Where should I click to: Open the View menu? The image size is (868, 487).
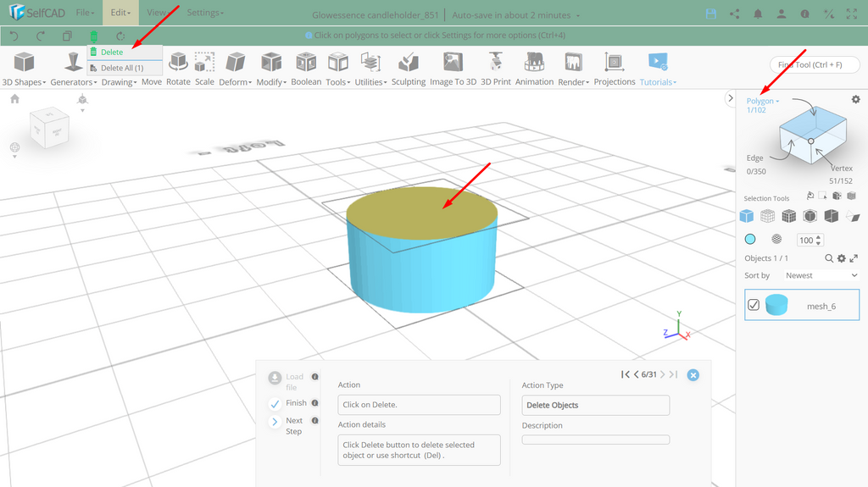point(158,12)
